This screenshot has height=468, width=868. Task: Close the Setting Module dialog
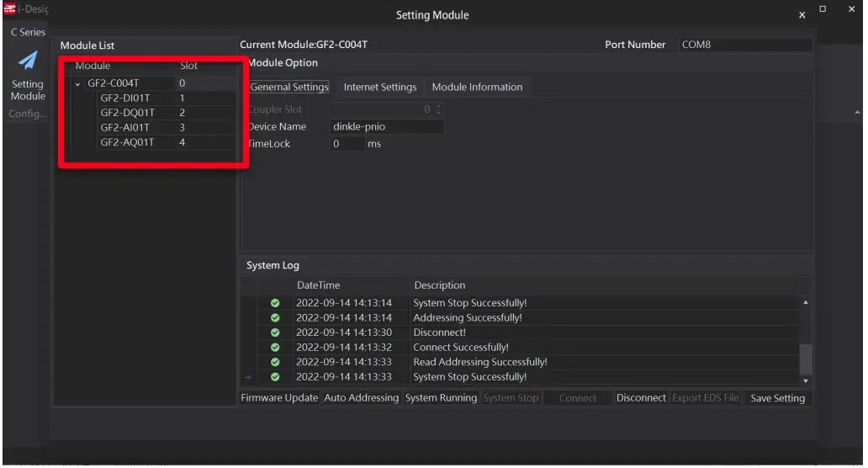(802, 15)
